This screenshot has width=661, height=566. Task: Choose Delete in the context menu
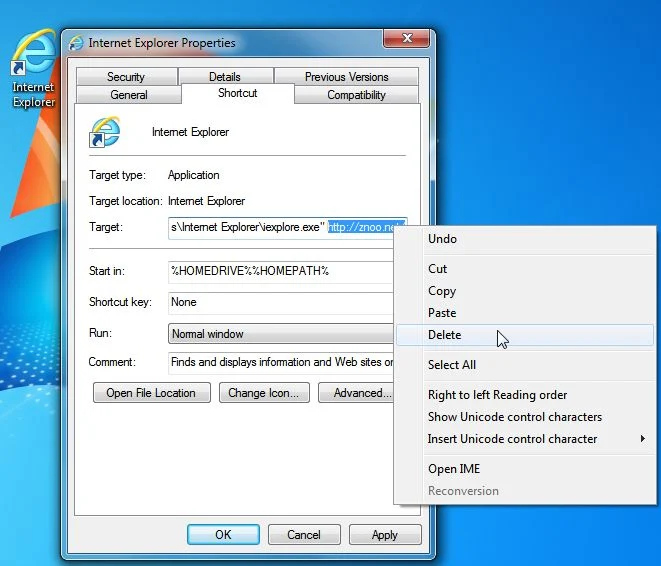click(x=525, y=335)
